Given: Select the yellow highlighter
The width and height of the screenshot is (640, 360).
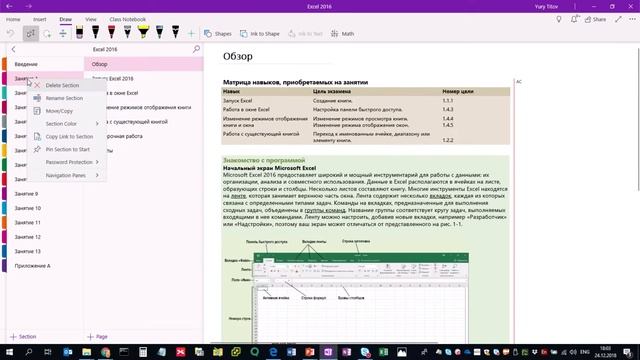Looking at the screenshot, I should [143, 32].
